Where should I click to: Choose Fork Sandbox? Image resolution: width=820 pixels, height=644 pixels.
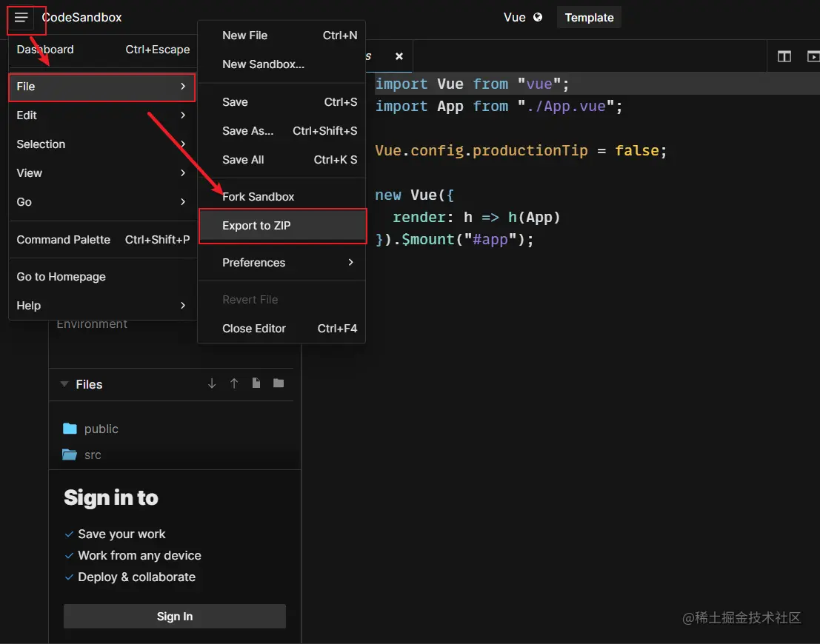[x=281, y=197]
